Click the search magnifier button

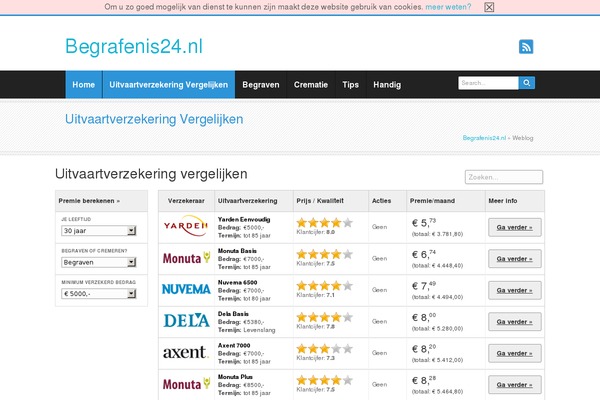coord(527,83)
